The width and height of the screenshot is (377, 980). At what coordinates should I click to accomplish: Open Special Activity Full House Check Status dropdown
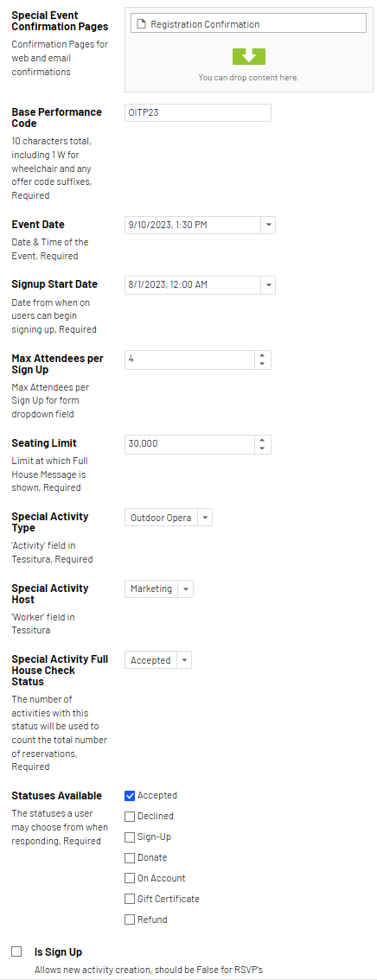184,660
